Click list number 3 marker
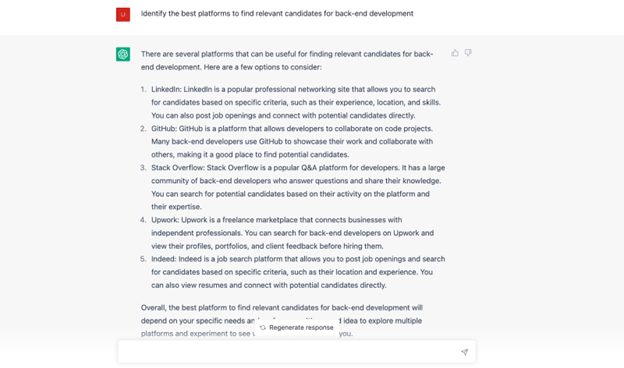 click(143, 168)
